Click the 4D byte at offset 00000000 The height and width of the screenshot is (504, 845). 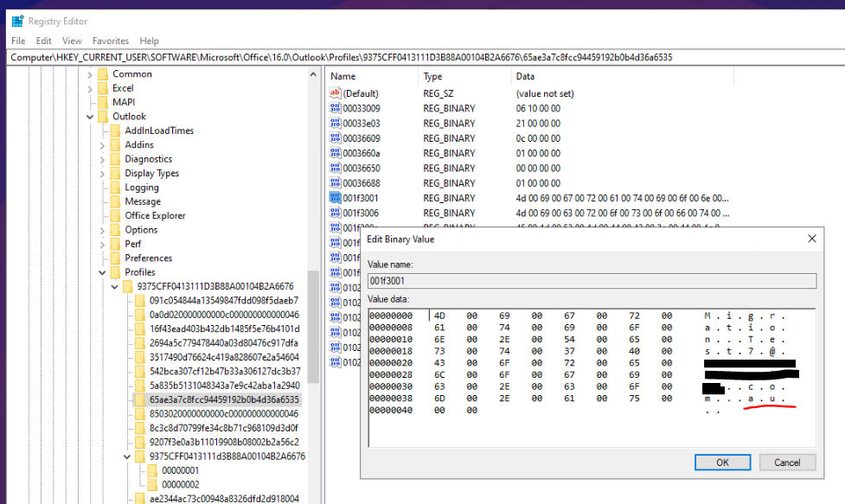point(439,316)
